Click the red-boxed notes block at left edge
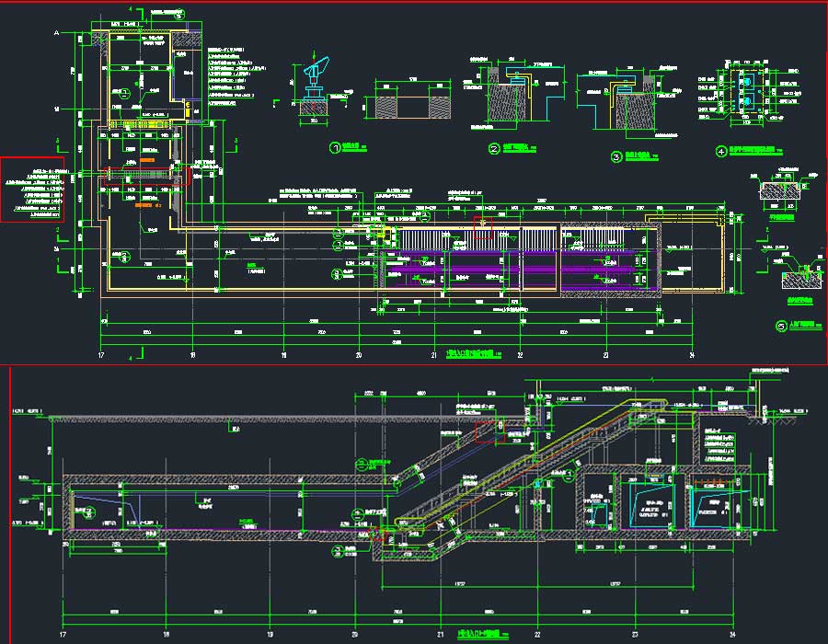 click(x=32, y=189)
